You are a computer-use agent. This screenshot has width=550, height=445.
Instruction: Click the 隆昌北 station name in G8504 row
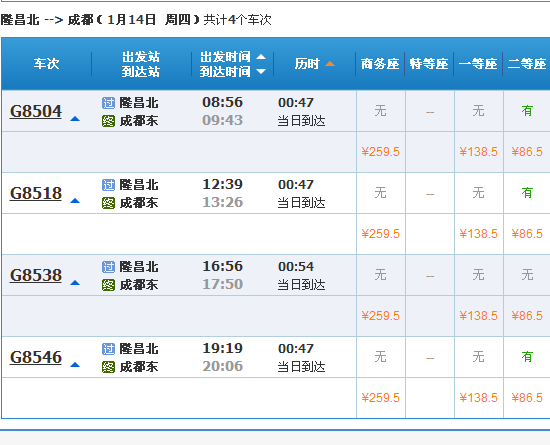tap(139, 103)
